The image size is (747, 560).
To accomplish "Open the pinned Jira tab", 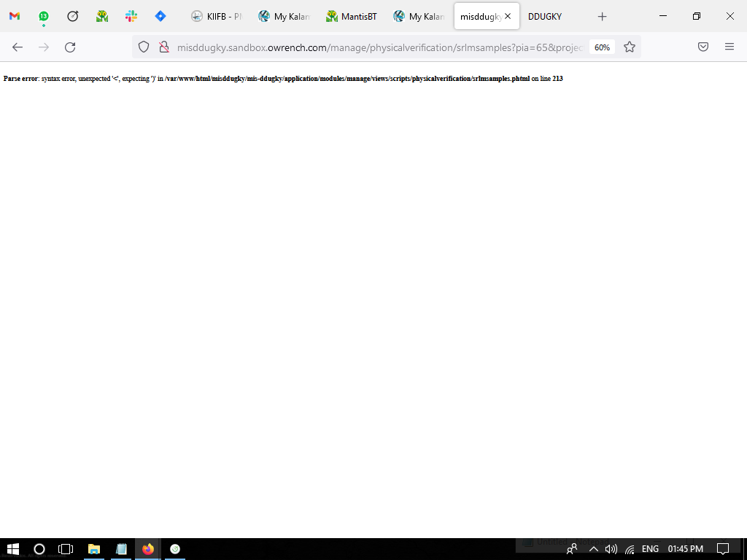I will 160,16.
